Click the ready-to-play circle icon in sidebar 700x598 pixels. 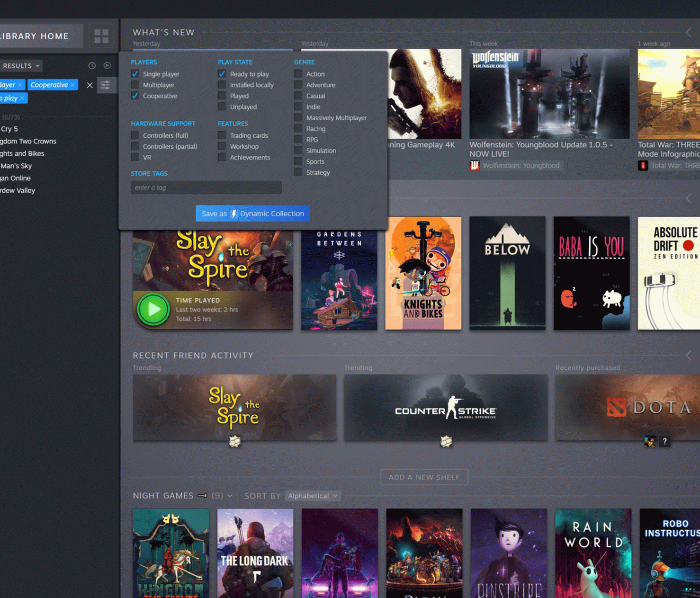108,66
